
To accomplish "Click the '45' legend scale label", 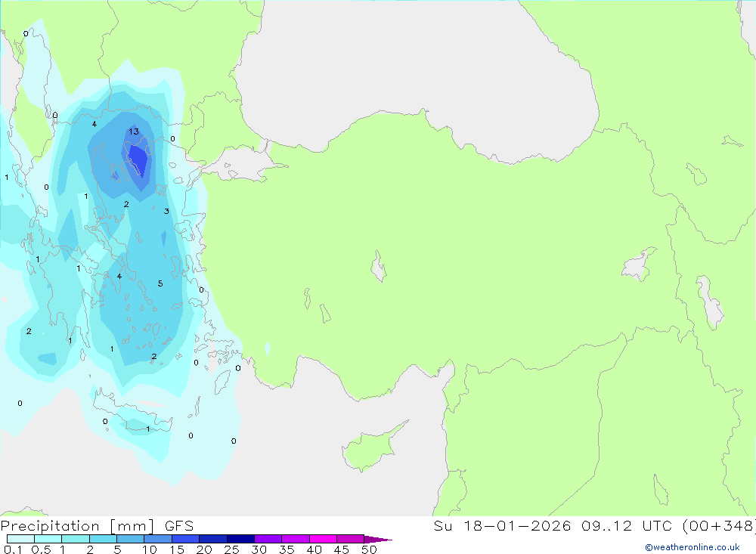I will [x=342, y=549].
